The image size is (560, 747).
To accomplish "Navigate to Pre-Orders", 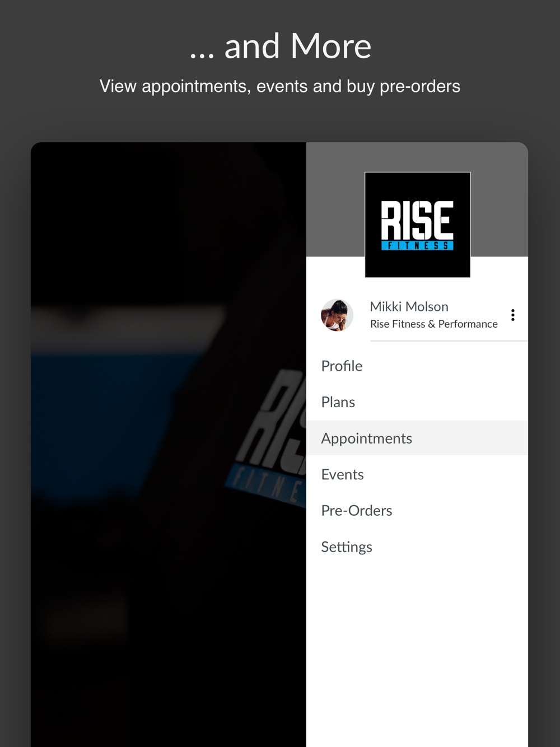I will tap(417, 511).
